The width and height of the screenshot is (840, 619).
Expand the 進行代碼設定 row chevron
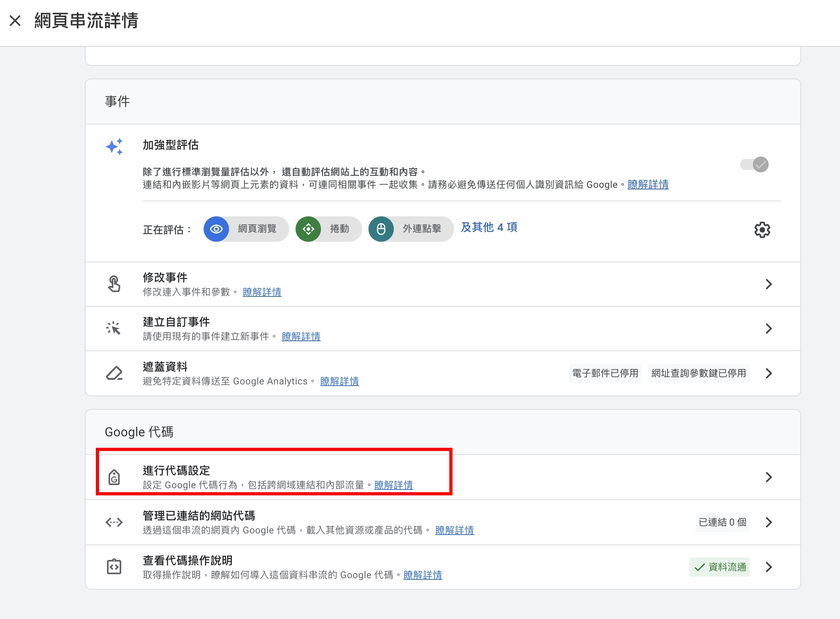click(769, 477)
